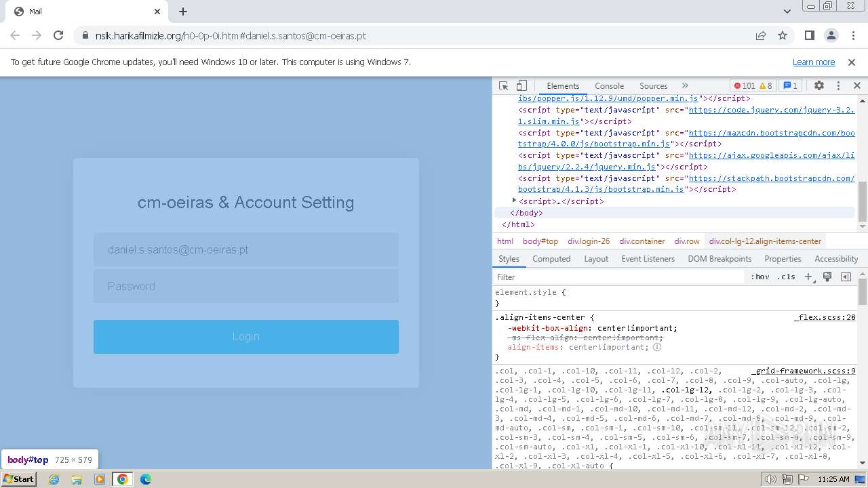Toggle the device toolbar icon

coord(521,86)
